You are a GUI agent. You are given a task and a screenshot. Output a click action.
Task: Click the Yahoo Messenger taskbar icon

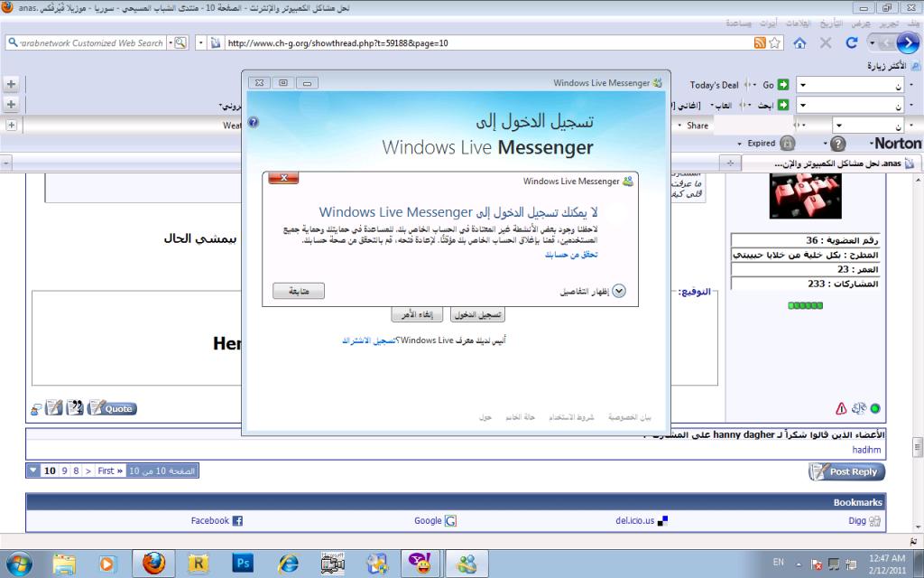421,564
